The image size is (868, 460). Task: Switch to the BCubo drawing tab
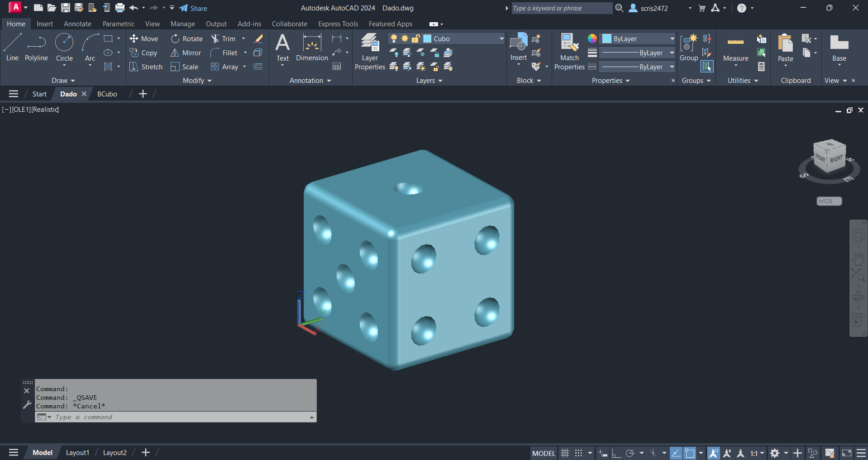point(107,94)
